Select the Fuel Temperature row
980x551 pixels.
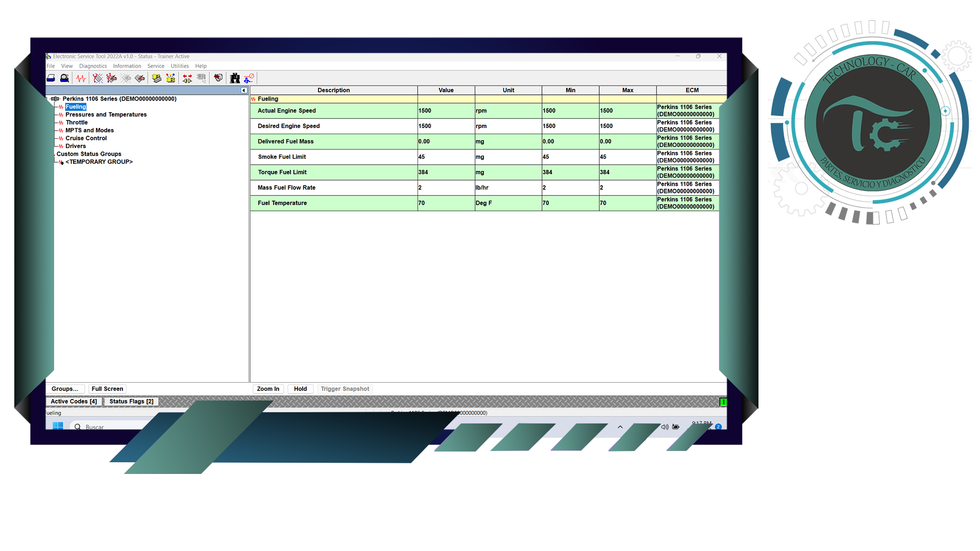point(484,203)
